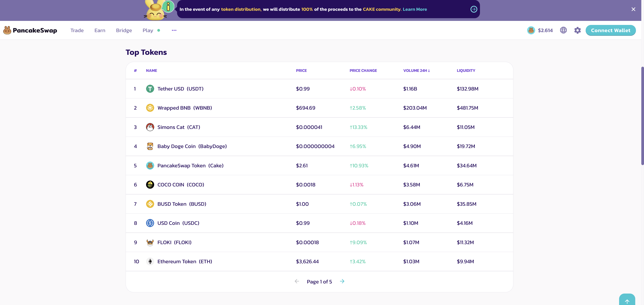Click the $1.16B volume value
This screenshot has height=305, width=644.
[410, 88]
